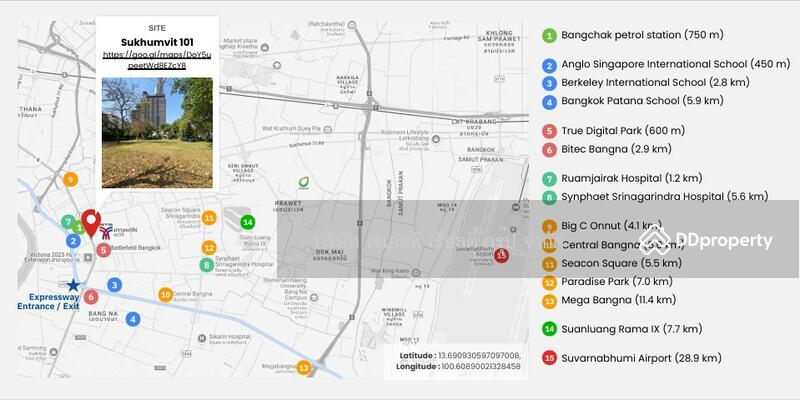
Task: Select orange map marker 9 on the map
Action: click(x=70, y=180)
